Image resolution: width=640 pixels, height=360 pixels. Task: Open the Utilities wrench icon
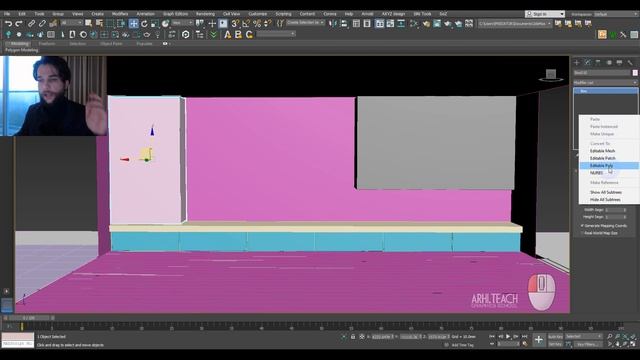[630, 62]
